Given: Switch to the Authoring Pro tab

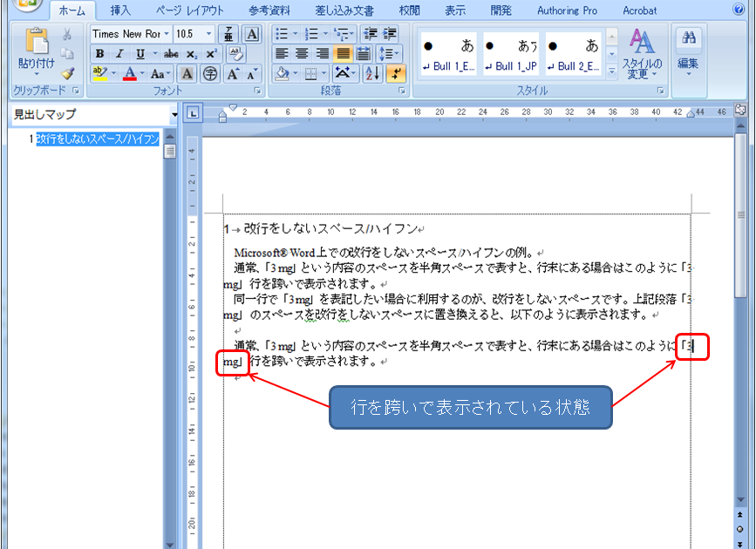Looking at the screenshot, I should tap(567, 10).
